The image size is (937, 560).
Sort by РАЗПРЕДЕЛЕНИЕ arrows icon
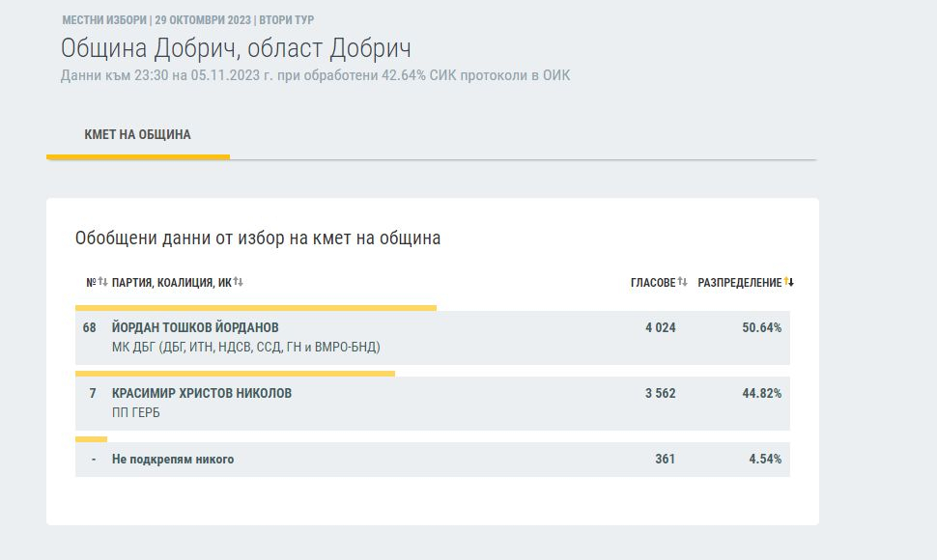(789, 282)
